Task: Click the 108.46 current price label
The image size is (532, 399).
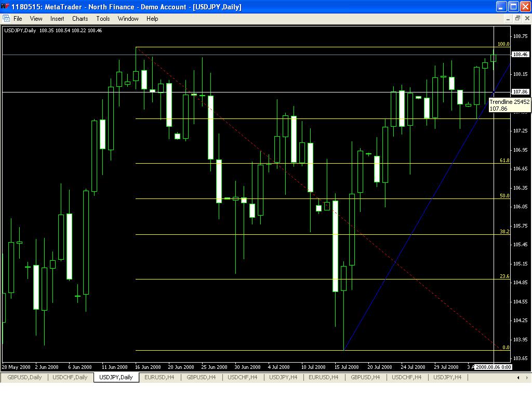Action: tap(520, 54)
